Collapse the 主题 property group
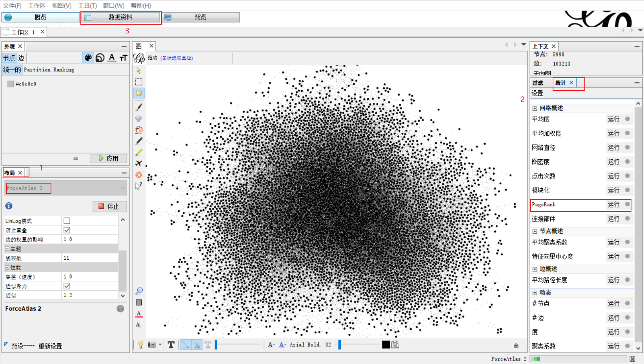The height and width of the screenshot is (364, 644). [x=7, y=249]
